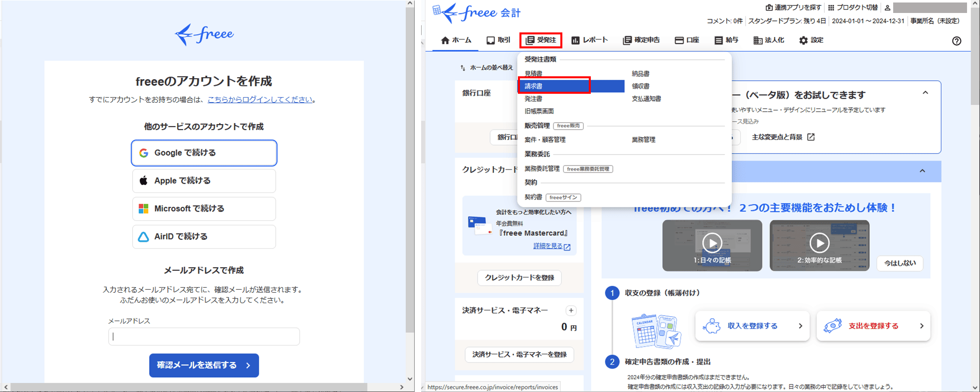Screen dimensions: 980x392
Task: Click right window vertical scrollbar thumb
Action: pyautogui.click(x=975, y=56)
